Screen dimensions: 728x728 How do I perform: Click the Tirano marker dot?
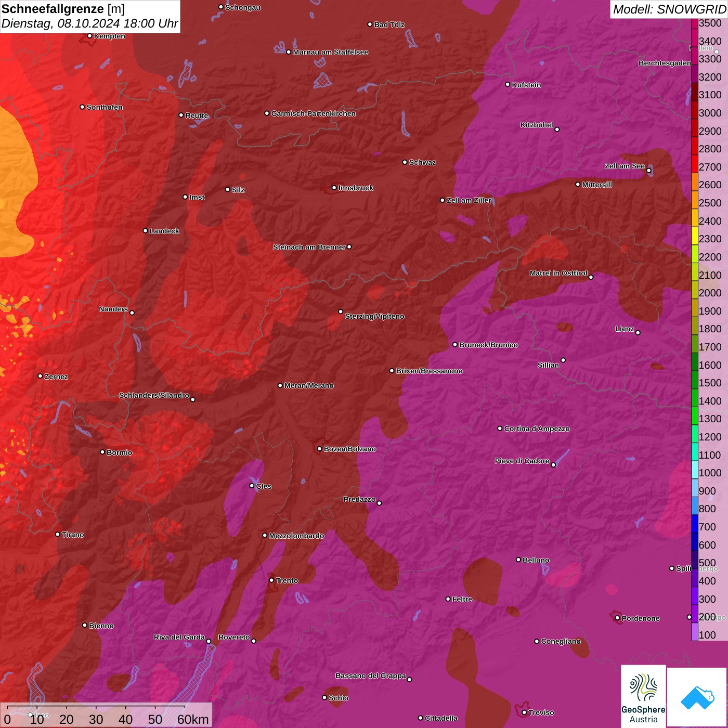point(58,534)
